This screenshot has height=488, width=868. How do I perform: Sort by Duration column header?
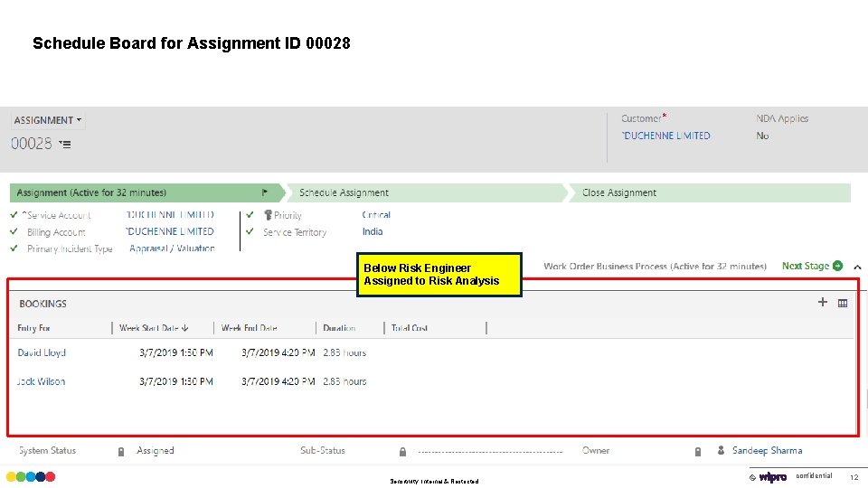point(339,328)
